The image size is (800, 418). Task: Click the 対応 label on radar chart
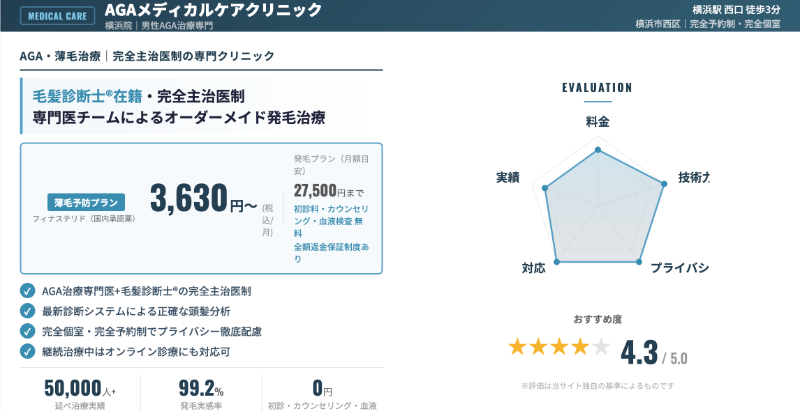tap(533, 268)
